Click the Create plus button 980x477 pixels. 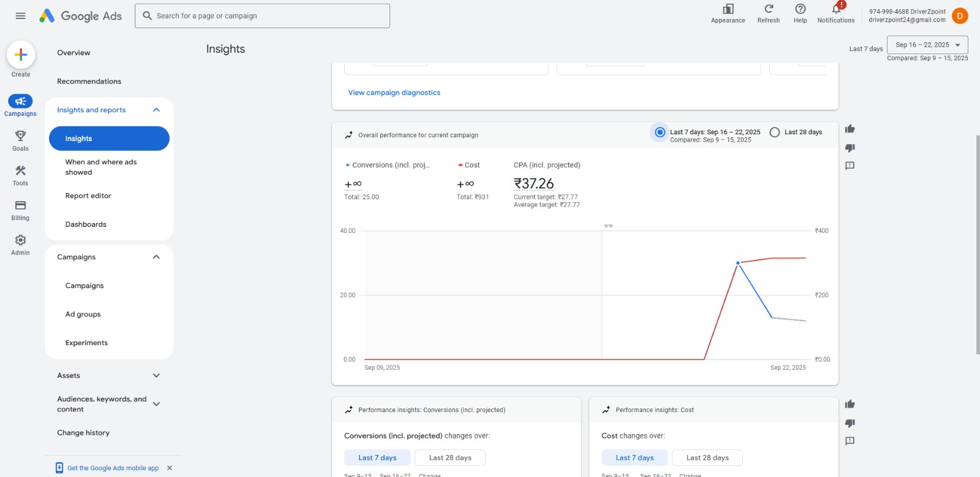click(21, 55)
